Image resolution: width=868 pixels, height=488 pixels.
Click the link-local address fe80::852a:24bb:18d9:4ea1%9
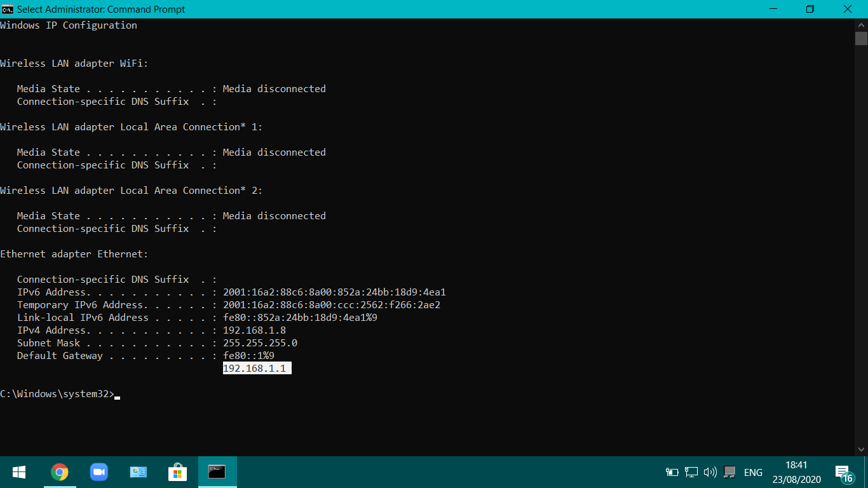coord(300,318)
